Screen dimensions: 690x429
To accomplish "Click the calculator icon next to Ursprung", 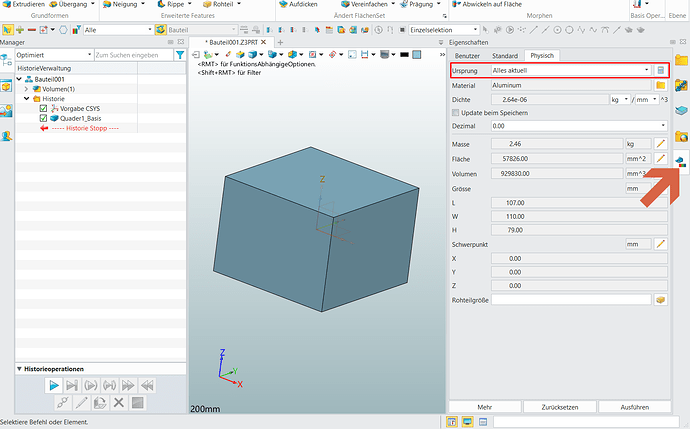I will 660,70.
